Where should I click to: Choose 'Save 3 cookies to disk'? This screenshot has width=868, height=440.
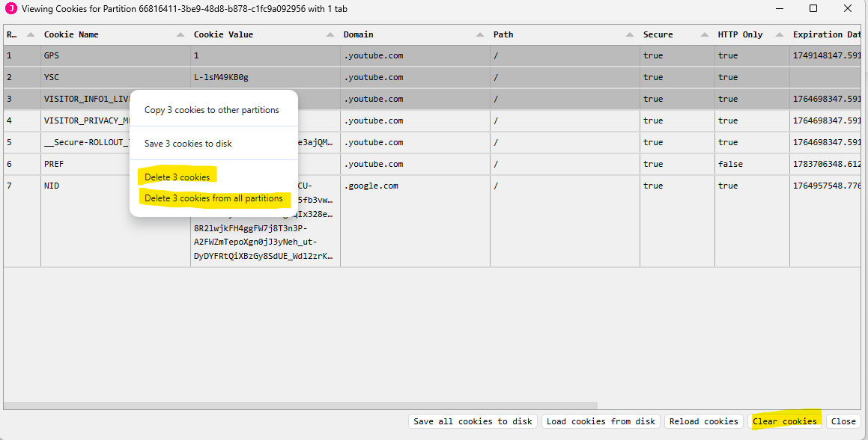click(x=188, y=144)
